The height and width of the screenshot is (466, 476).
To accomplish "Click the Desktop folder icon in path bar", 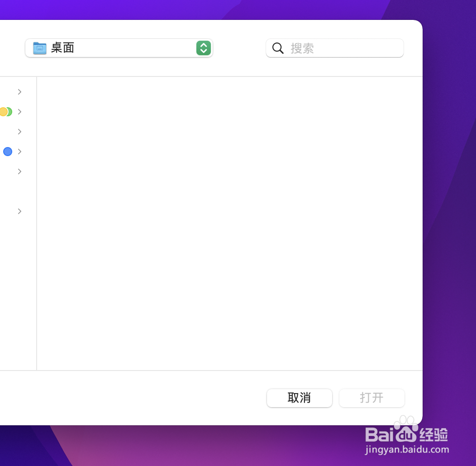I will [x=40, y=48].
